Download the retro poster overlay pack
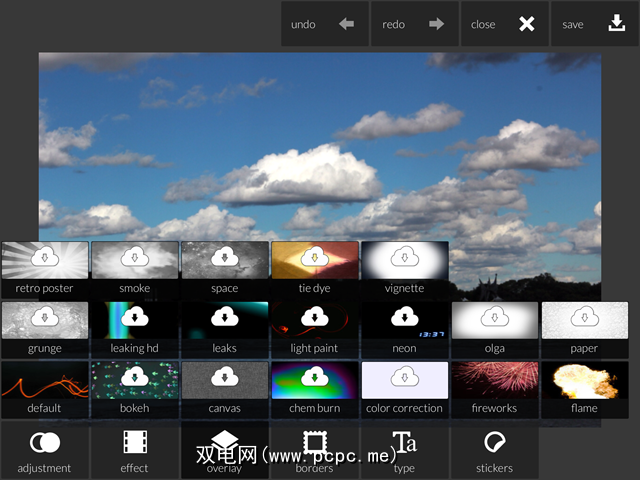640x480 pixels. 44,266
